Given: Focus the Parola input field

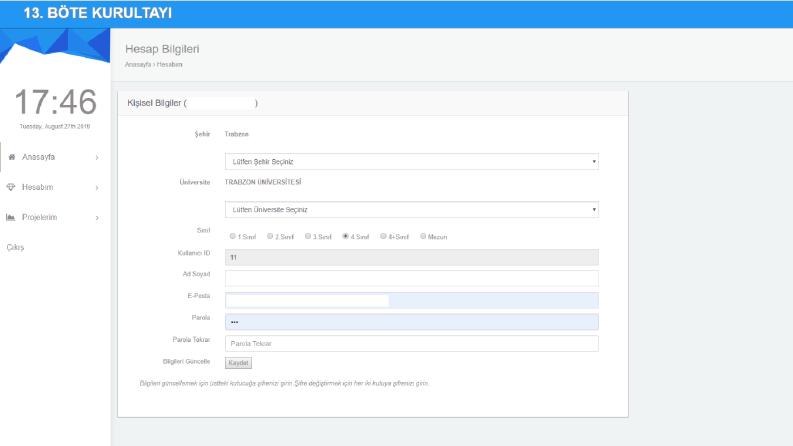Looking at the screenshot, I should click(412, 322).
